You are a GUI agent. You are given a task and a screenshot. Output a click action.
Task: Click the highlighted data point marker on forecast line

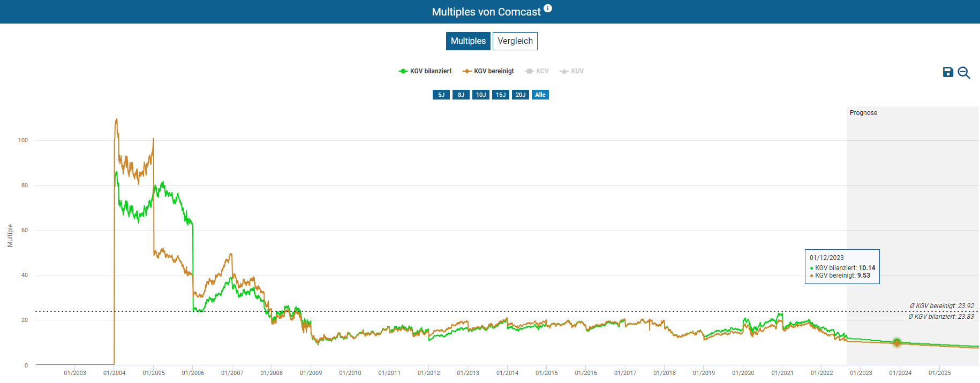[x=897, y=342]
